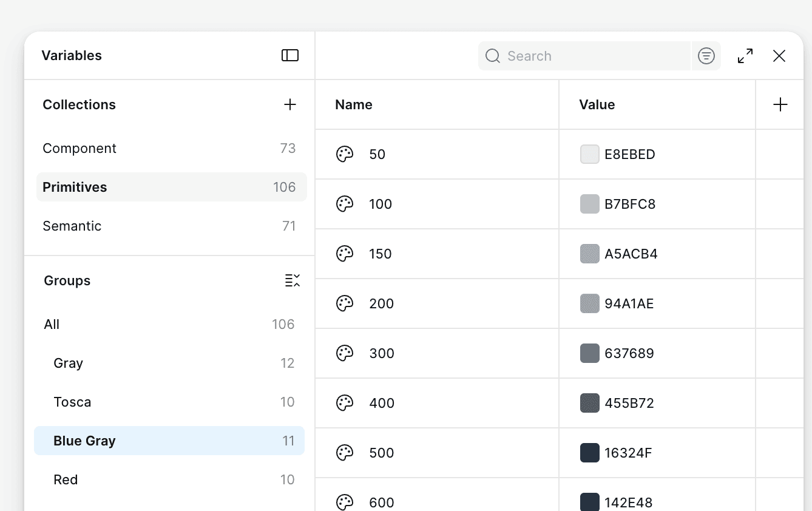Open the filter icon beside Search
Image resolution: width=812 pixels, height=511 pixels.
point(706,56)
